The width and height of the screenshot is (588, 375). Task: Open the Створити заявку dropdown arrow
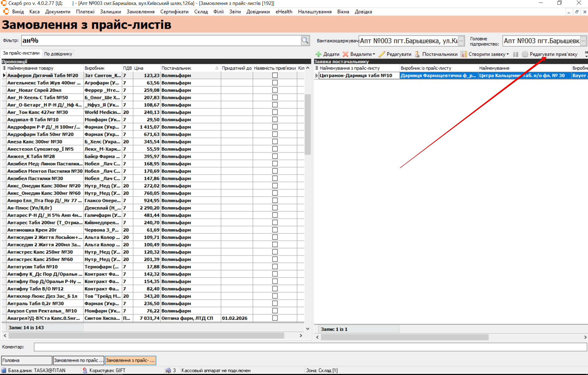[x=507, y=54]
